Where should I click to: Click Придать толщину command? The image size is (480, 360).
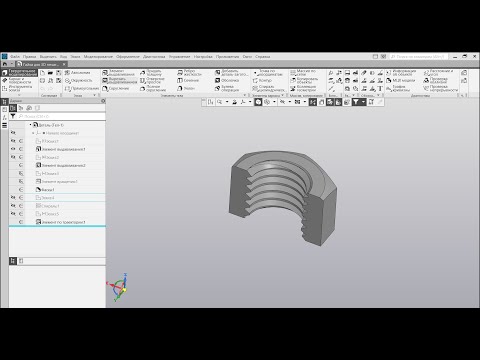tap(151, 73)
